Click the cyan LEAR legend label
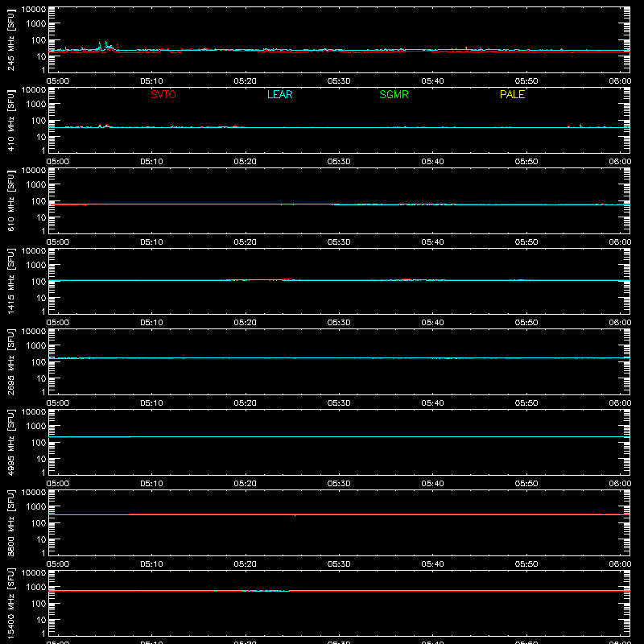Viewport: 644px width, 644px height. coord(279,94)
